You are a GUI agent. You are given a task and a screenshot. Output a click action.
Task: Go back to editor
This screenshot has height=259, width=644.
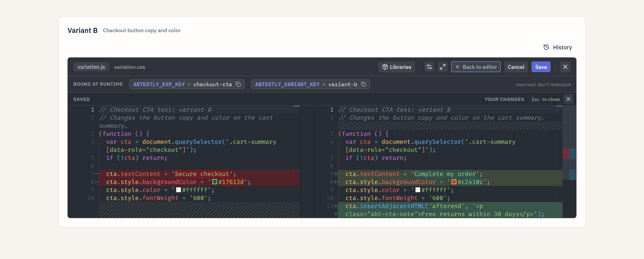point(476,67)
